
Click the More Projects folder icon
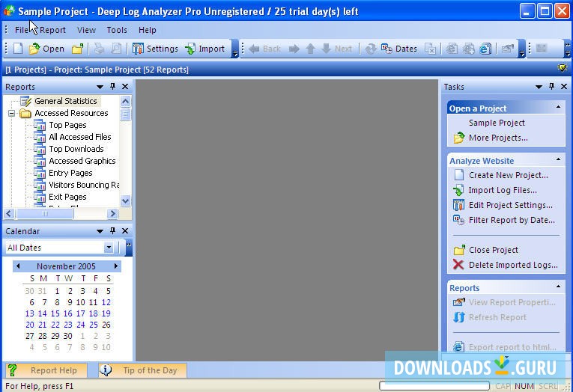pyautogui.click(x=459, y=138)
